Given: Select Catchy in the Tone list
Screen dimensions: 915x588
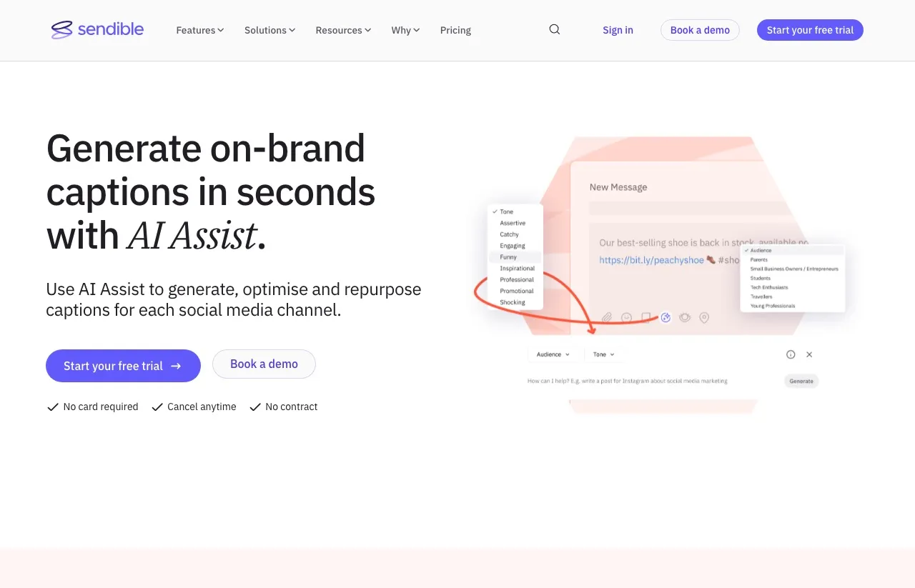Looking at the screenshot, I should pos(510,234).
